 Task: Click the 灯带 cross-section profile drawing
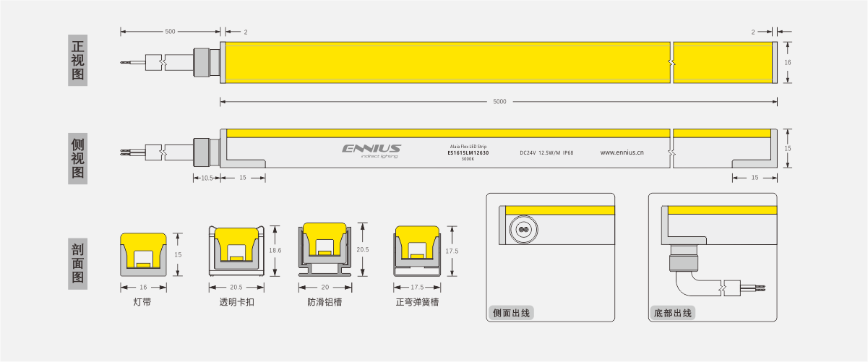click(142, 254)
